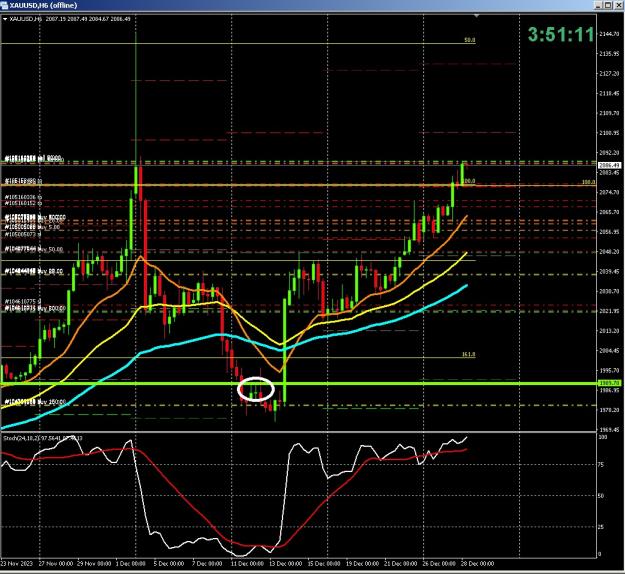The width and height of the screenshot is (625, 574).
Task: Click the 1995.70 price scale label
Action: coord(610,370)
